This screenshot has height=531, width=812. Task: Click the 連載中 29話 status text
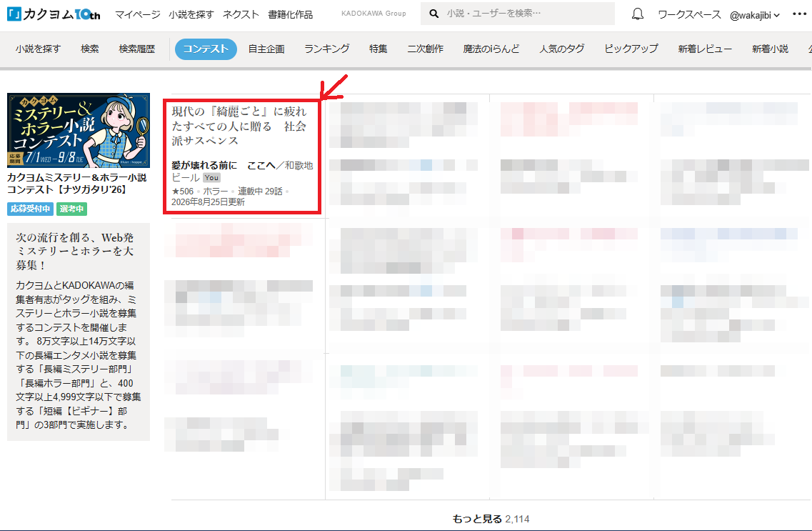(x=260, y=191)
